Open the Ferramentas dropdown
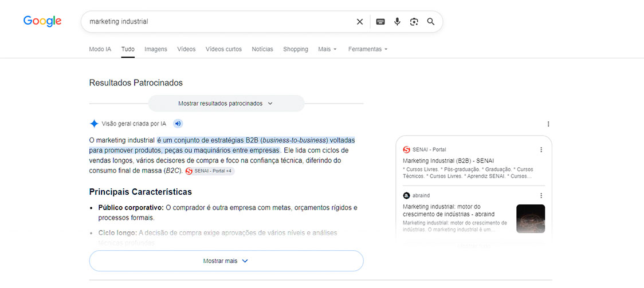The height and width of the screenshot is (288, 644). [x=368, y=49]
